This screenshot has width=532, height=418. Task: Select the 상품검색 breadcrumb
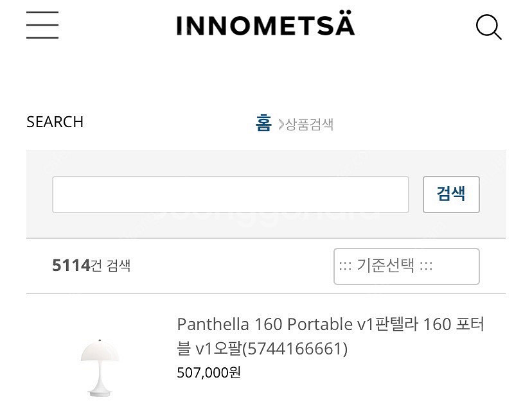pos(310,125)
